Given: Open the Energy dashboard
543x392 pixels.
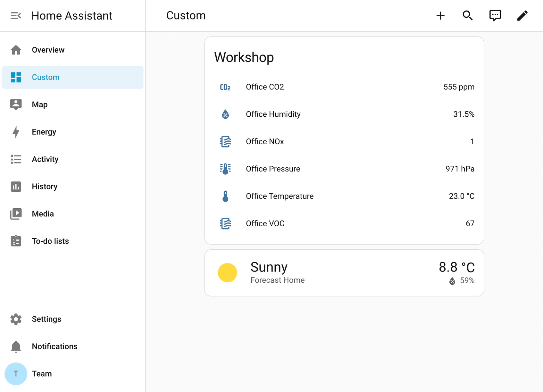Looking at the screenshot, I should [x=44, y=132].
